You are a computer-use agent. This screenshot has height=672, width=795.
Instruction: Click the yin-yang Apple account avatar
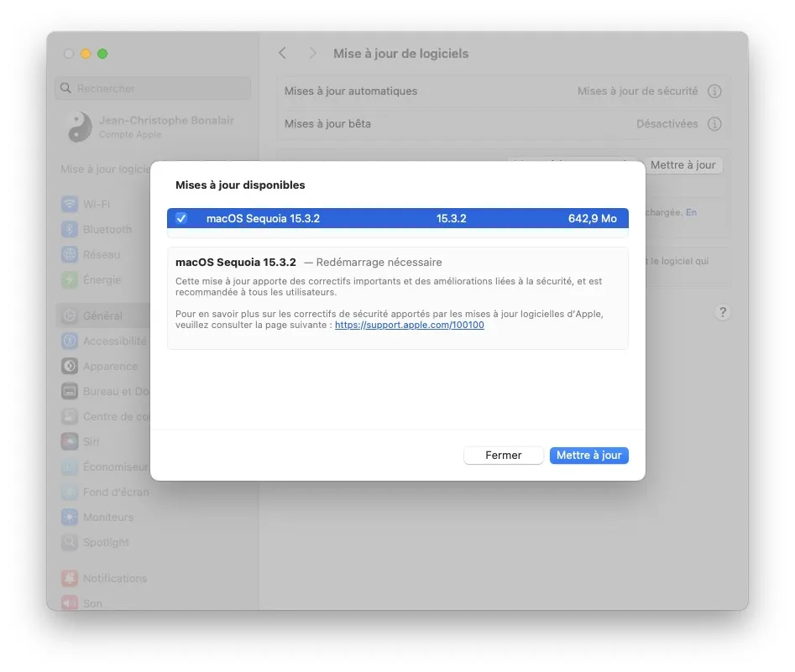pos(80,127)
